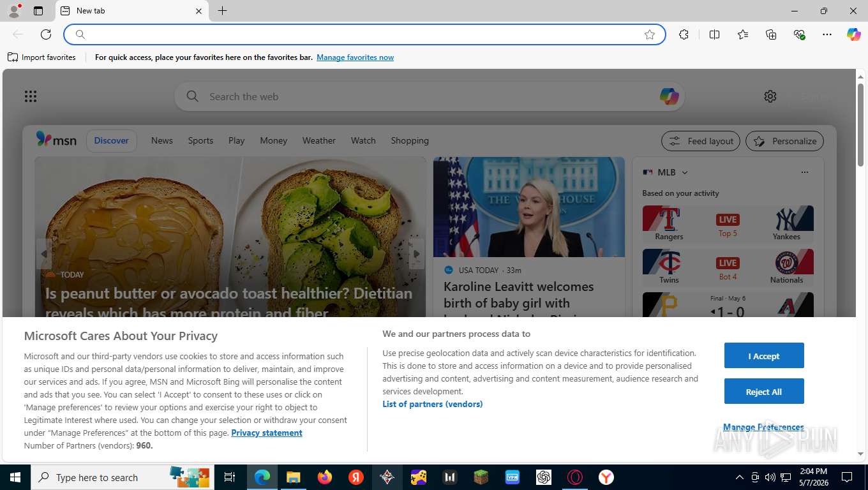Open Windows Start menu
The image size is (868, 490).
pyautogui.click(x=15, y=477)
